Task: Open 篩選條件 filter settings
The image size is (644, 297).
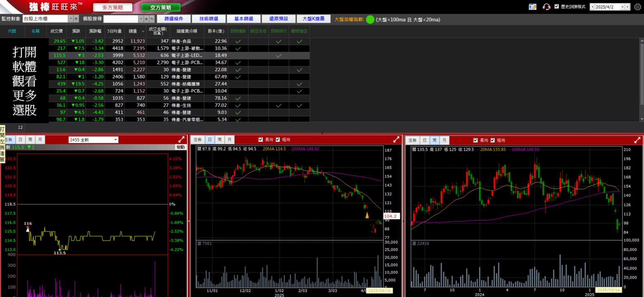Action: (x=173, y=19)
